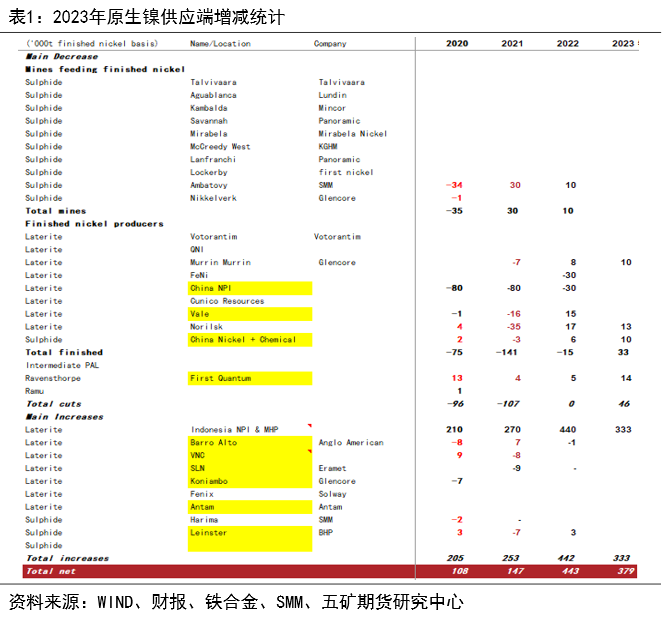Click the 'Total finished' row label

pyautogui.click(x=64, y=352)
